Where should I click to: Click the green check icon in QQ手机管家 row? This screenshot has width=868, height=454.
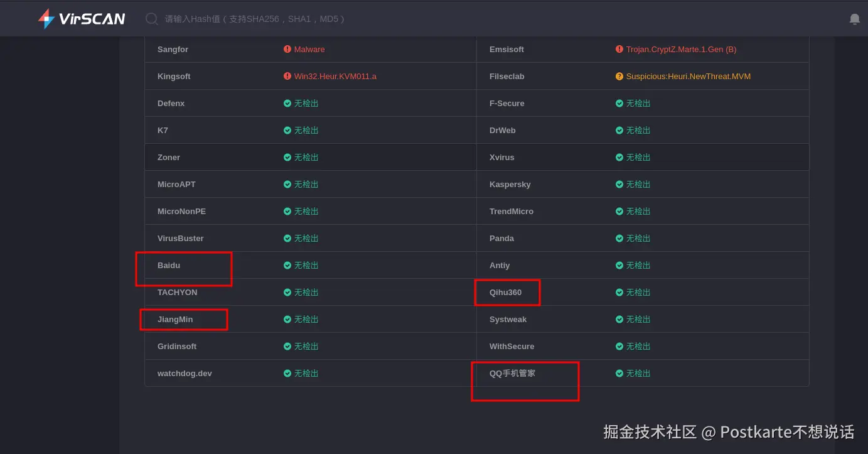(x=619, y=373)
